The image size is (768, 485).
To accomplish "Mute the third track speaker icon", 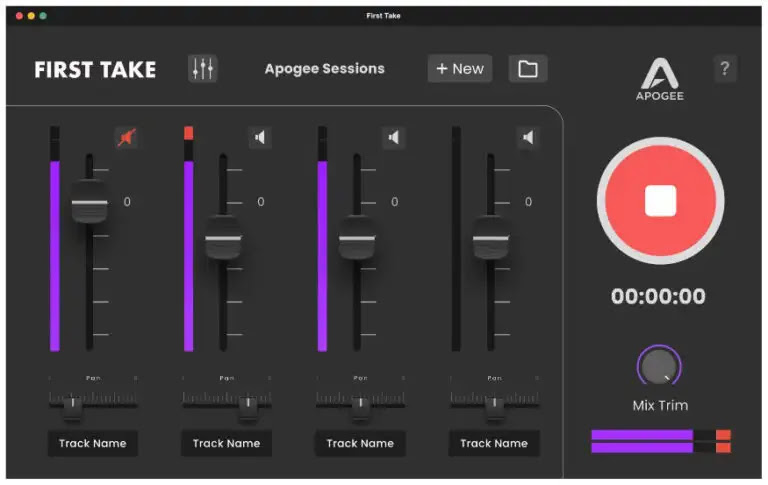I will click(395, 138).
